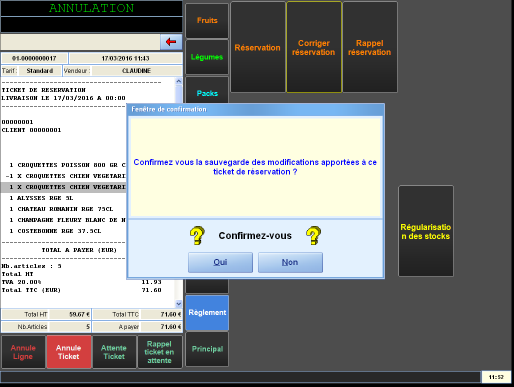Switch to the Principal tab
This screenshot has width=514, height=387.
[207, 349]
